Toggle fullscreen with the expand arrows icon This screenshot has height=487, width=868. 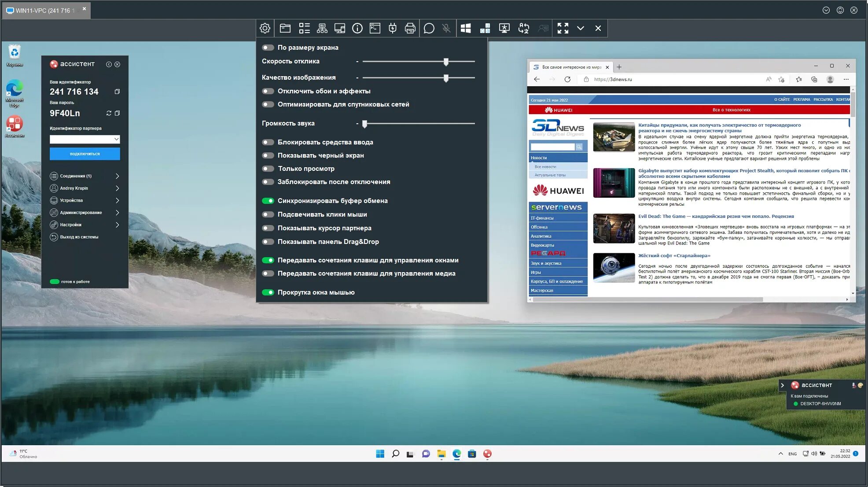[x=563, y=29]
